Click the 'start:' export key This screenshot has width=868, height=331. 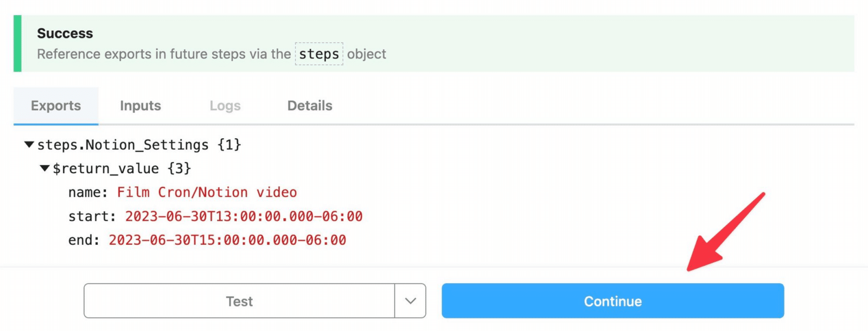[x=92, y=216]
